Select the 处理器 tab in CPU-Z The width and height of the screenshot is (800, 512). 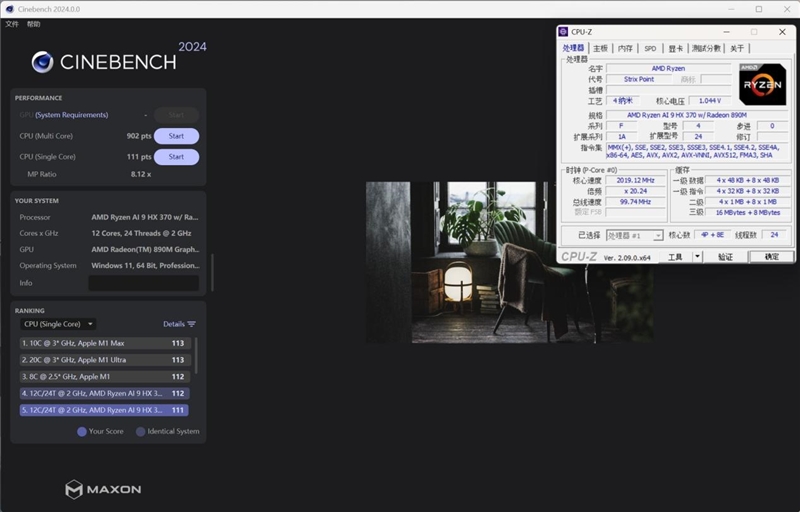click(573, 47)
